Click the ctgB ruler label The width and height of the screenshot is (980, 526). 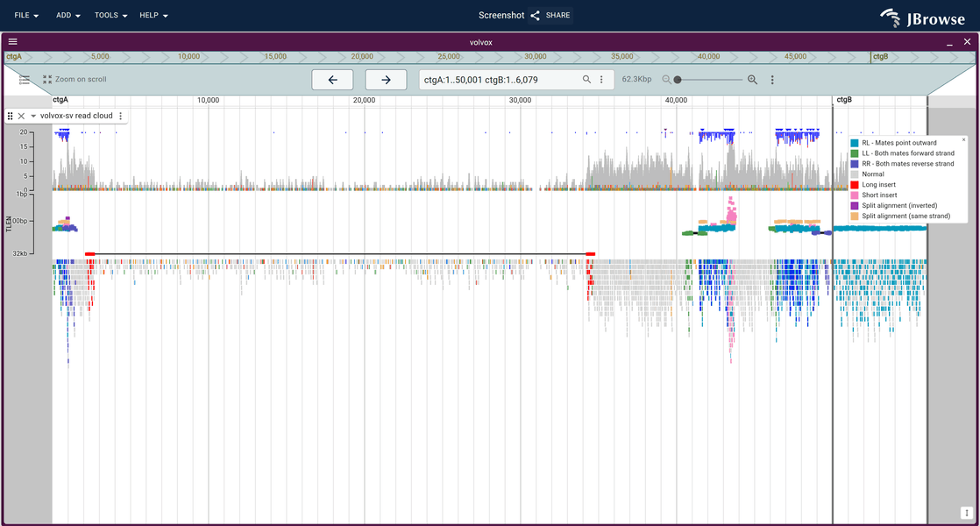[844, 100]
